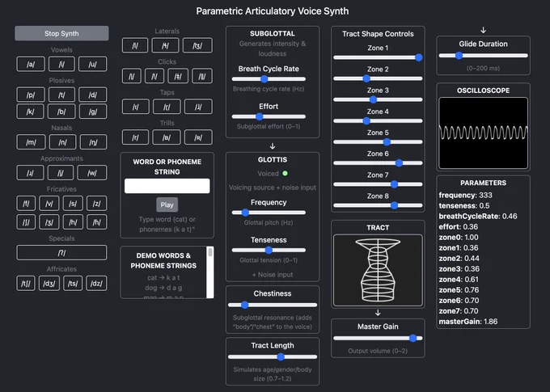Select the /ŋ/ nasal button
This screenshot has width=550, height=392.
[93, 142]
